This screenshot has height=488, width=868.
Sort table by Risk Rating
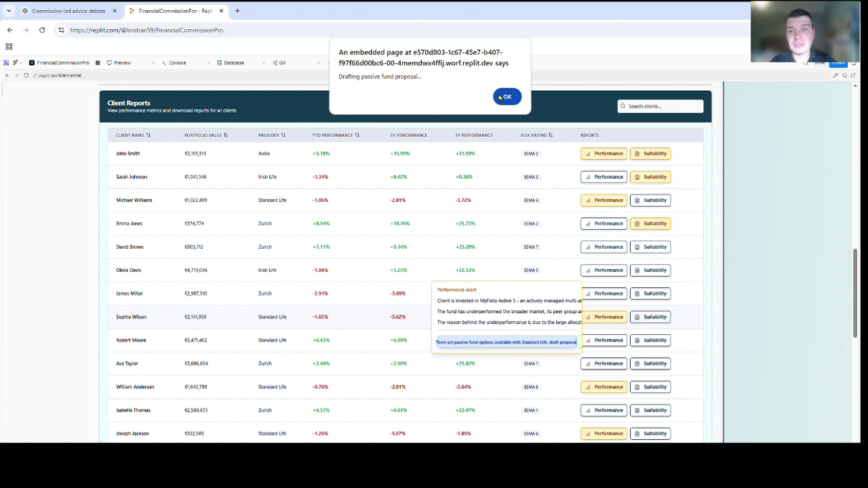[x=536, y=135]
